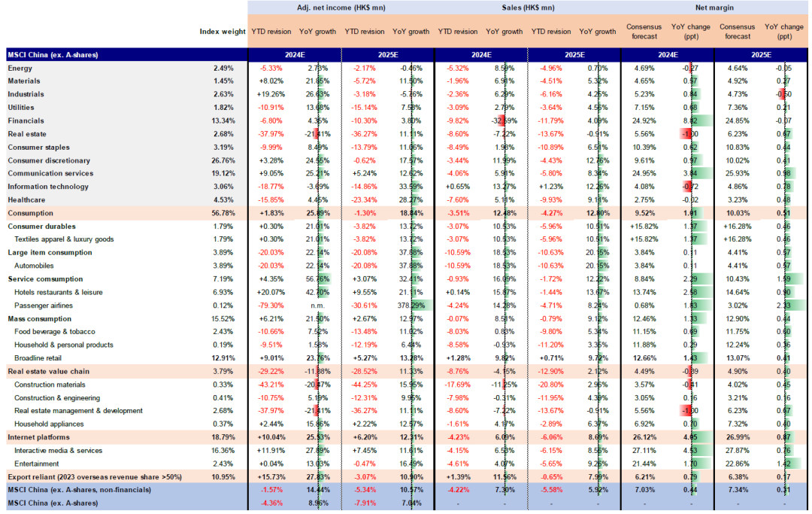
Task: Click Export reliant YTD revision "+15.73%"
Action: pyautogui.click(x=271, y=477)
